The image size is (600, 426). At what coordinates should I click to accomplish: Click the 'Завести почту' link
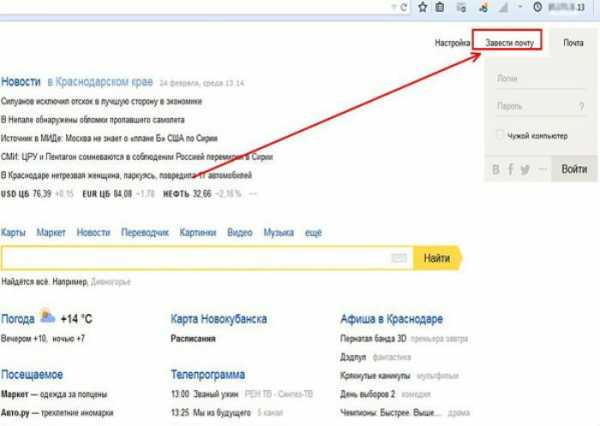point(509,43)
